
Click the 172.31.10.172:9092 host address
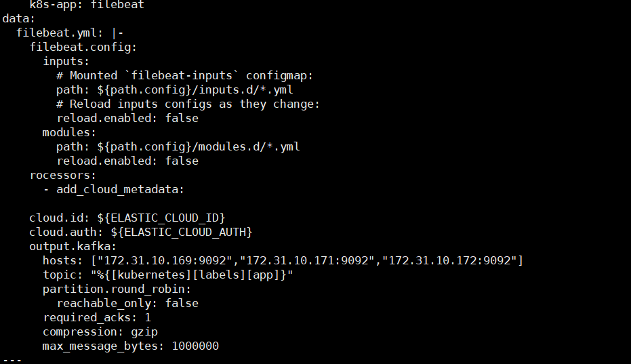449,260
